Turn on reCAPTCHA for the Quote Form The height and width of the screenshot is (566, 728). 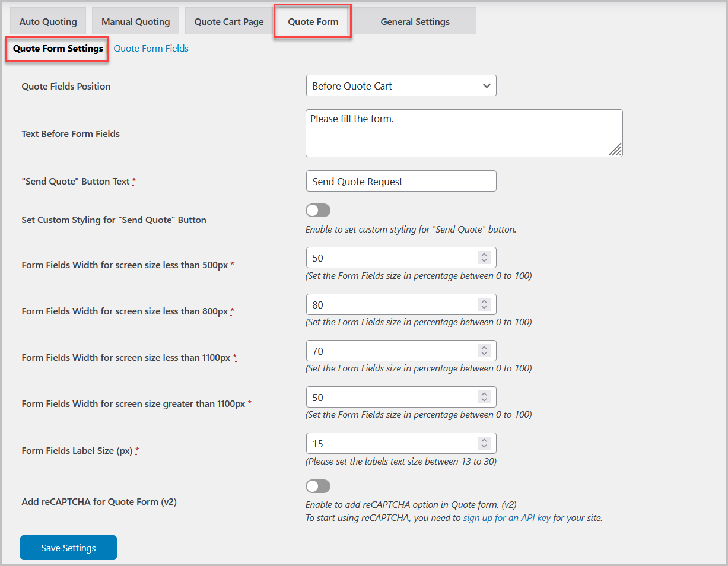tap(317, 486)
